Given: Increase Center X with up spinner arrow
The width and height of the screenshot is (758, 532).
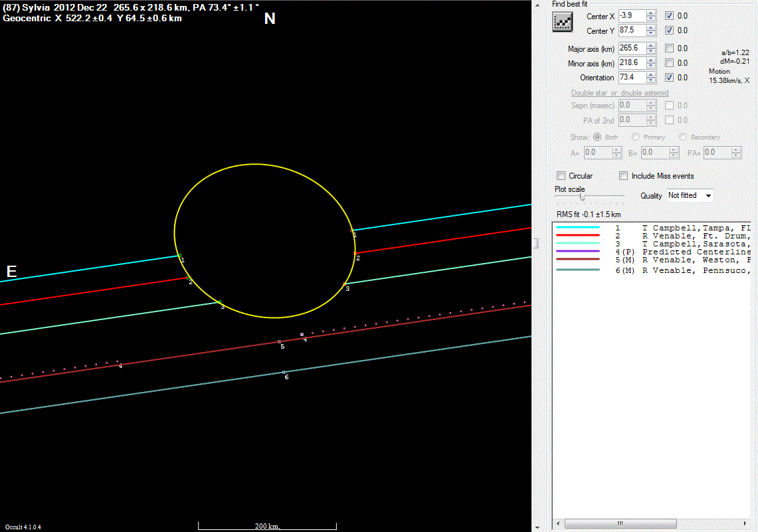Looking at the screenshot, I should click(651, 13).
